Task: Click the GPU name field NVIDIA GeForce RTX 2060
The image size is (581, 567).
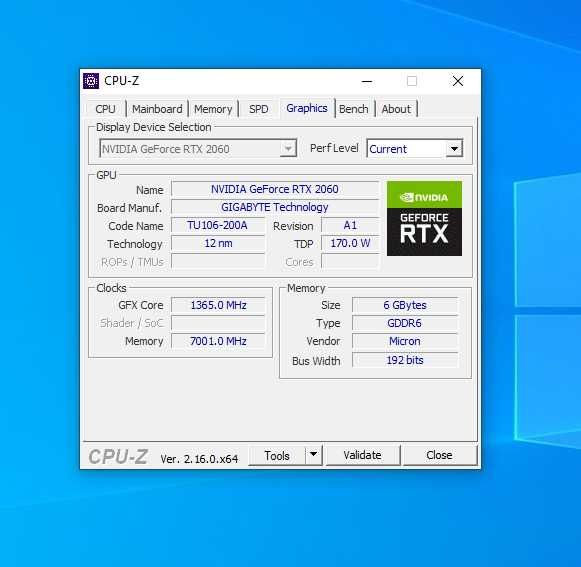Action: (275, 189)
